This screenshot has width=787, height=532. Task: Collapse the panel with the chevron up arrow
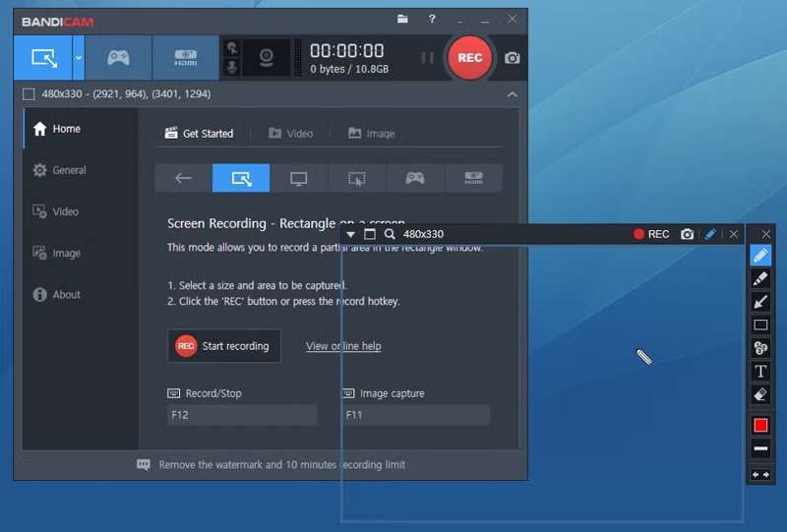[x=512, y=94]
